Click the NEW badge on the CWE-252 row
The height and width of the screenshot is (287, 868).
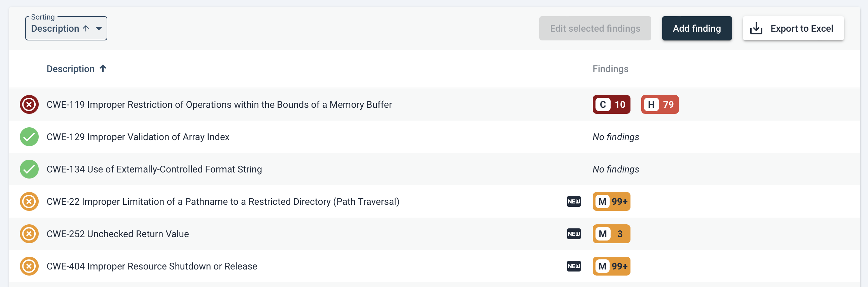click(x=574, y=234)
